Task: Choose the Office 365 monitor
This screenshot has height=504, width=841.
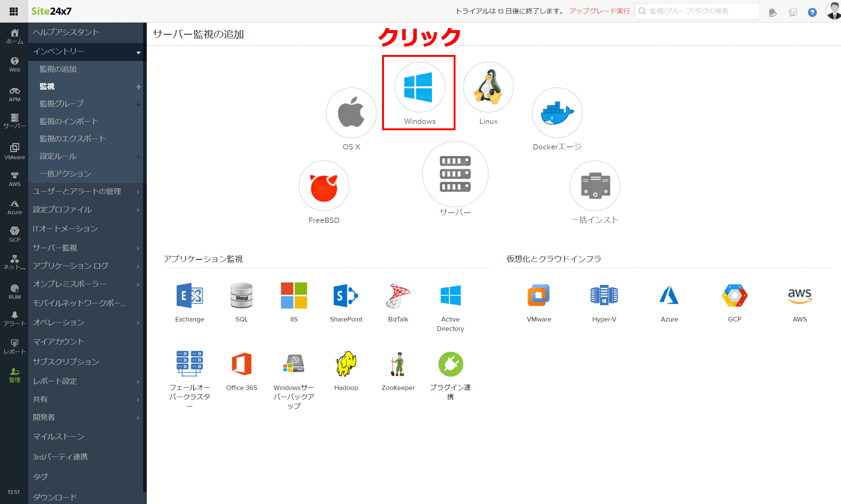Action: pos(242,364)
